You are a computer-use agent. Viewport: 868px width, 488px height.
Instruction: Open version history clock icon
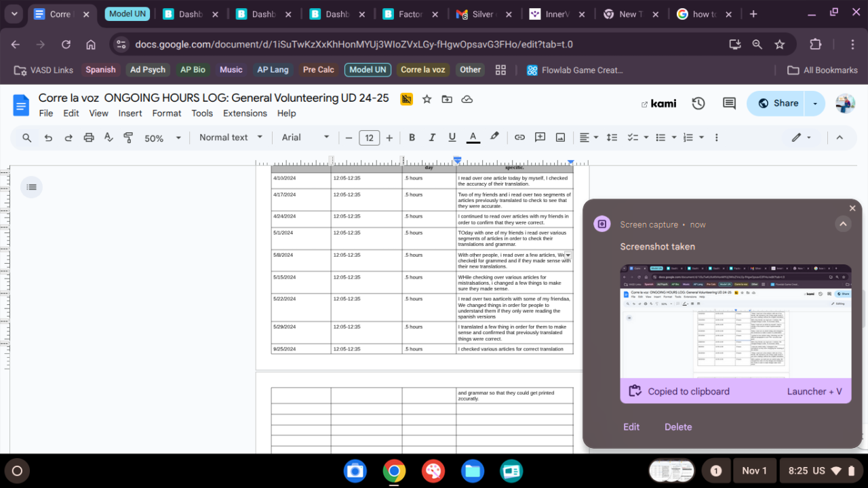[698, 104]
